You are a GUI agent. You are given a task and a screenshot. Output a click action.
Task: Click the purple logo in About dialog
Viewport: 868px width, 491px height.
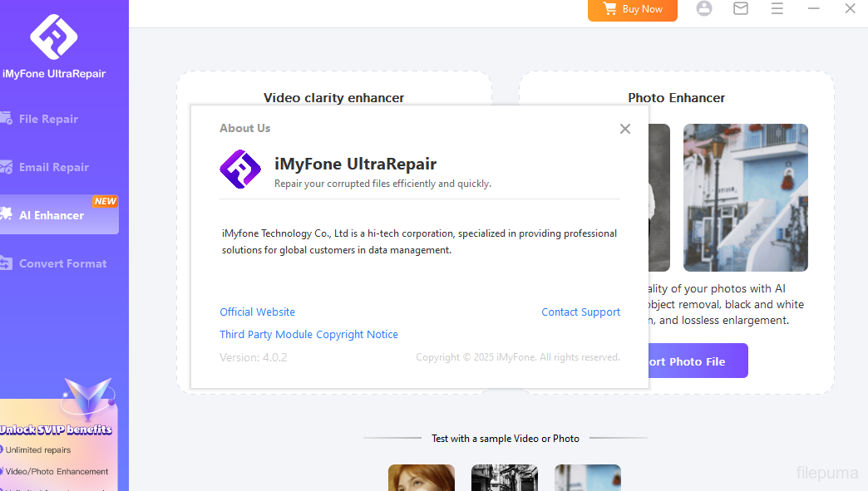click(x=240, y=170)
